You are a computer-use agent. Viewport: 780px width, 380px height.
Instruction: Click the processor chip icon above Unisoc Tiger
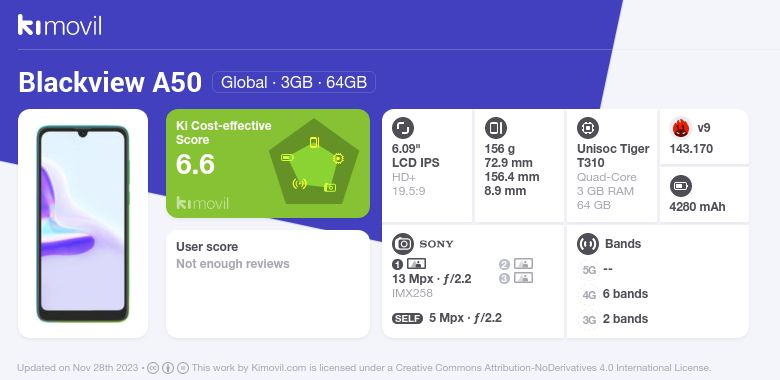click(588, 128)
